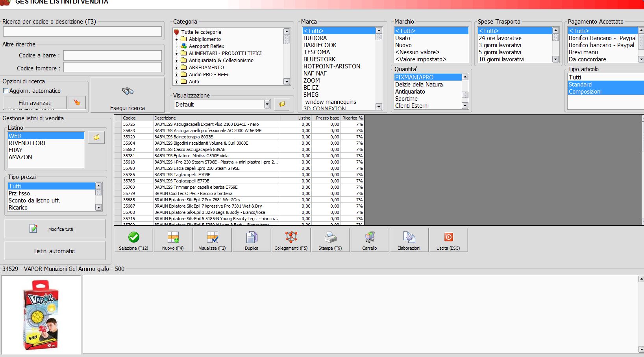
Task: Click the Listini automatici button
Action: (55, 251)
